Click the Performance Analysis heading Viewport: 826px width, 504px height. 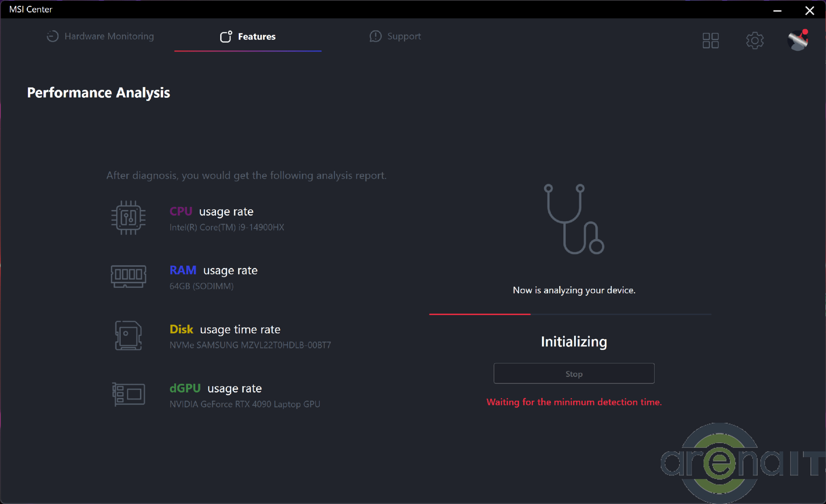(98, 92)
